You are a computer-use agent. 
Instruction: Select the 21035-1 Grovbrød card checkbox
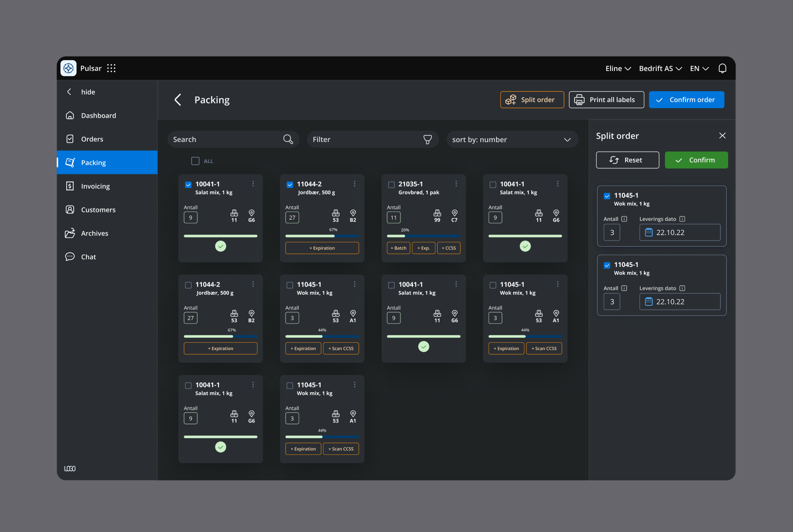tap(391, 184)
